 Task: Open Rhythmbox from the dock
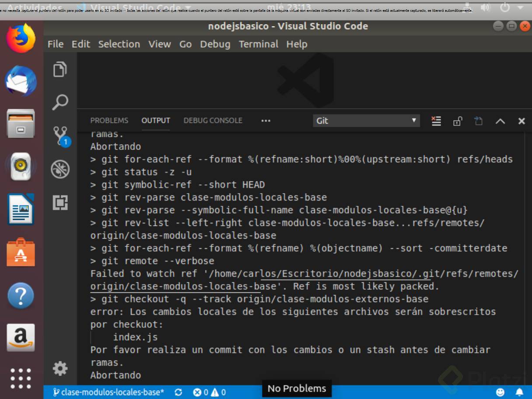[x=21, y=167]
